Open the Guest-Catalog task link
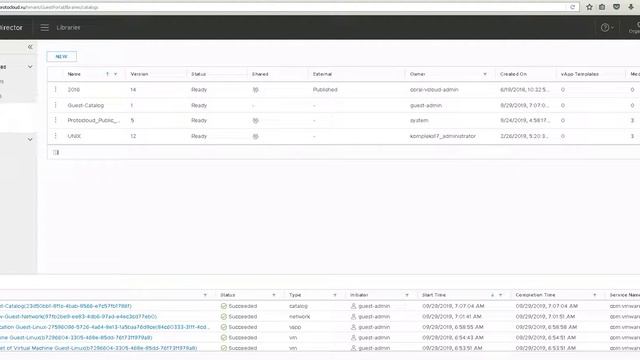 click(x=66, y=306)
